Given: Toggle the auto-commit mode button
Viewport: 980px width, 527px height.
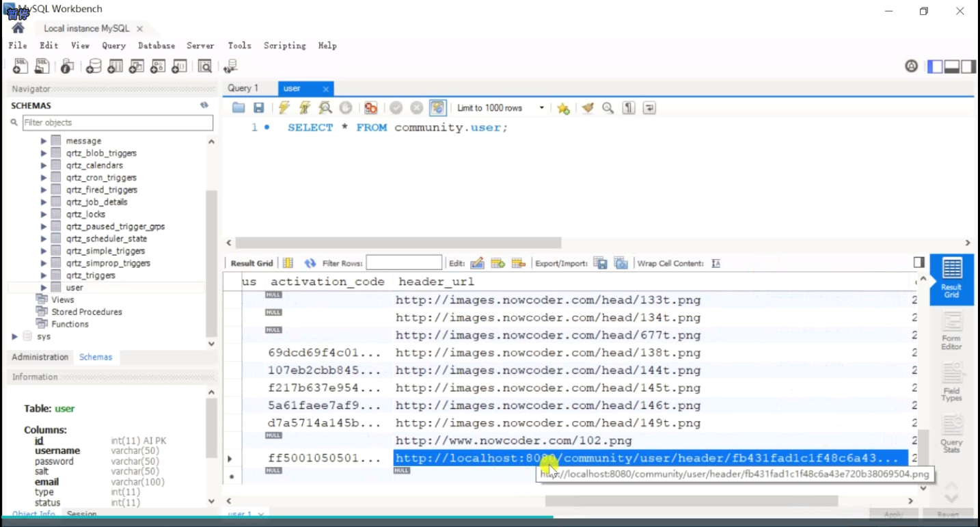Looking at the screenshot, I should (438, 108).
